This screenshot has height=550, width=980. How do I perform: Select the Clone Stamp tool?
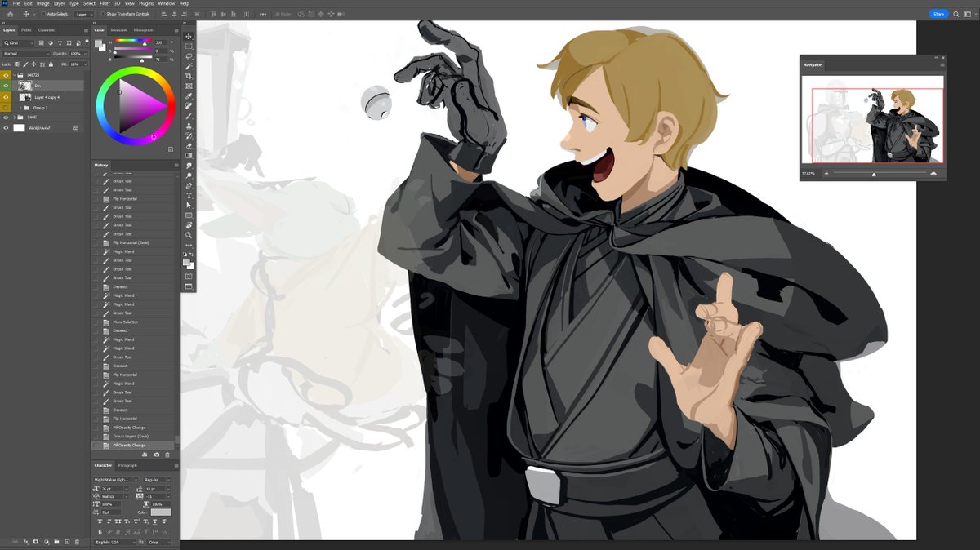pos(189,126)
